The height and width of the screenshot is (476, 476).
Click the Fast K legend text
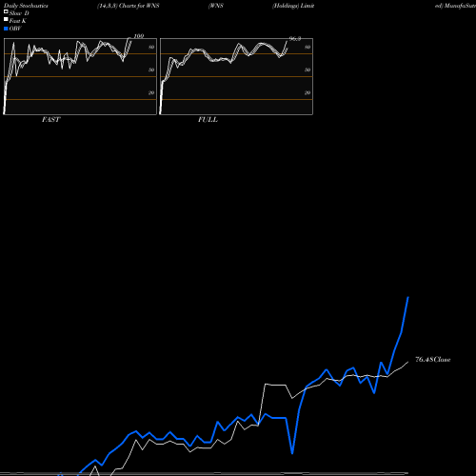pyautogui.click(x=18, y=21)
